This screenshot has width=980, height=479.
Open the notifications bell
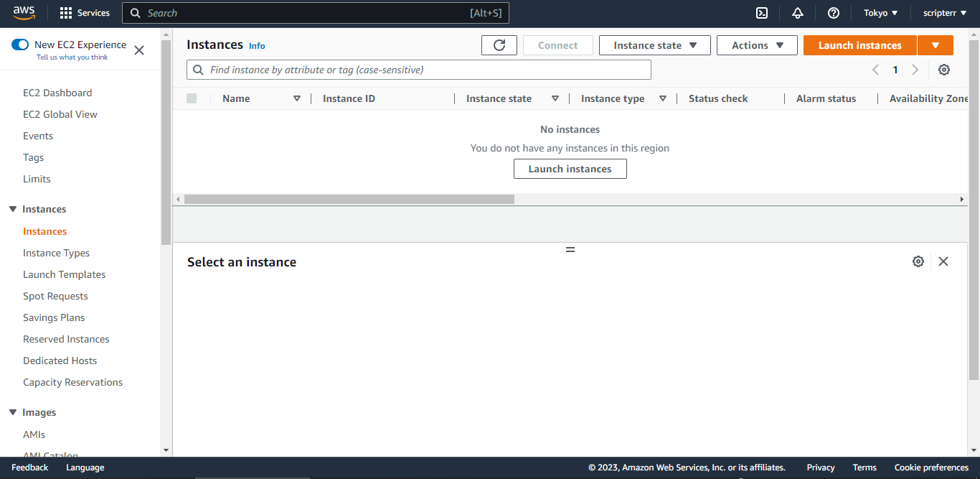point(798,13)
